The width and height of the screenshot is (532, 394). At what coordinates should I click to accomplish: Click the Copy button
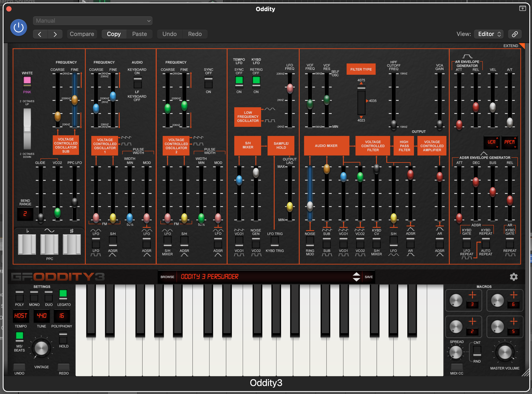pyautogui.click(x=114, y=34)
